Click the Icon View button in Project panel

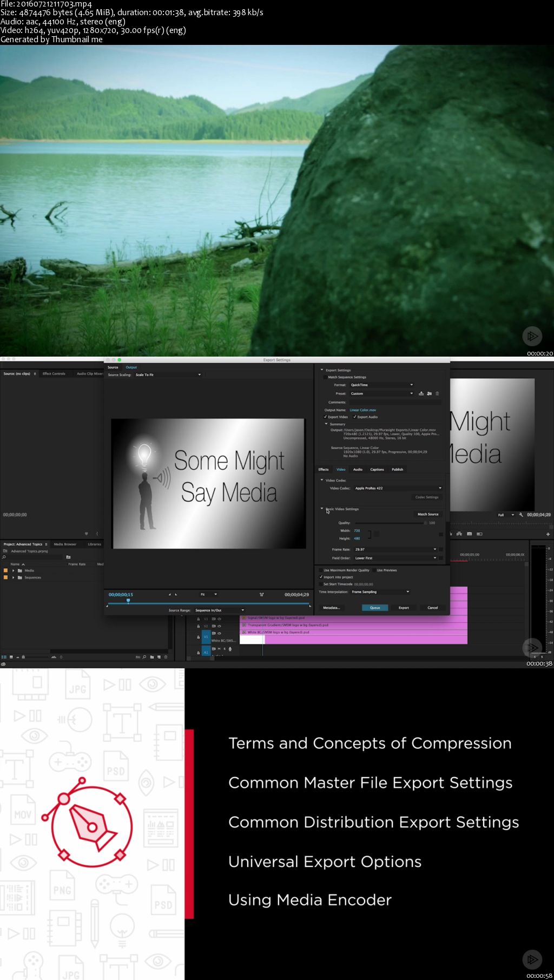(11, 657)
